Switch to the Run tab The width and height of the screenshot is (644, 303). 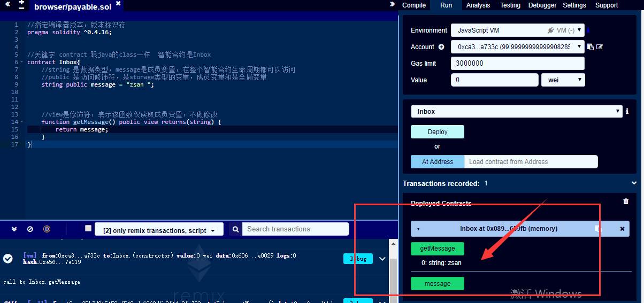(446, 5)
